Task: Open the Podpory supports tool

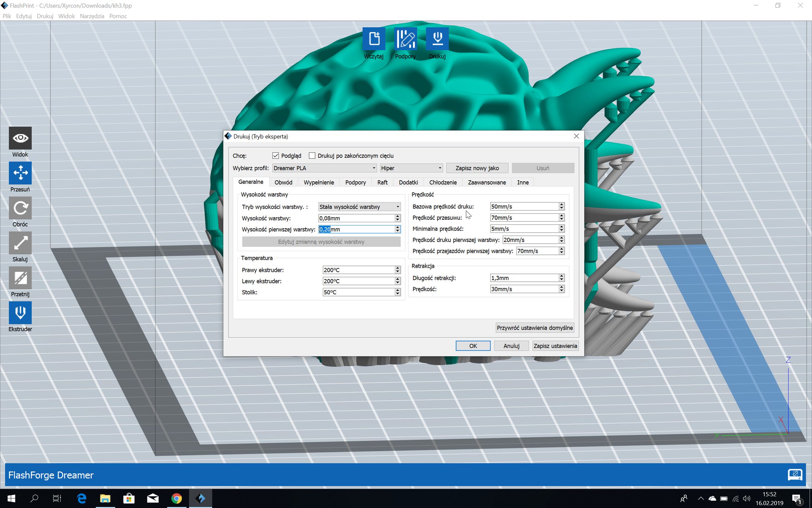Action: click(x=405, y=39)
